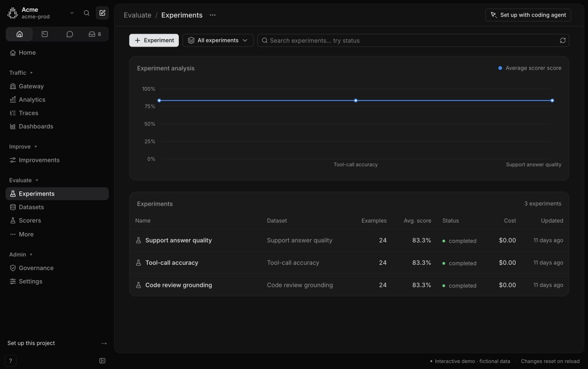588x369 pixels.
Task: Click flask icon beside Tool-call accuracy
Action: point(138,263)
